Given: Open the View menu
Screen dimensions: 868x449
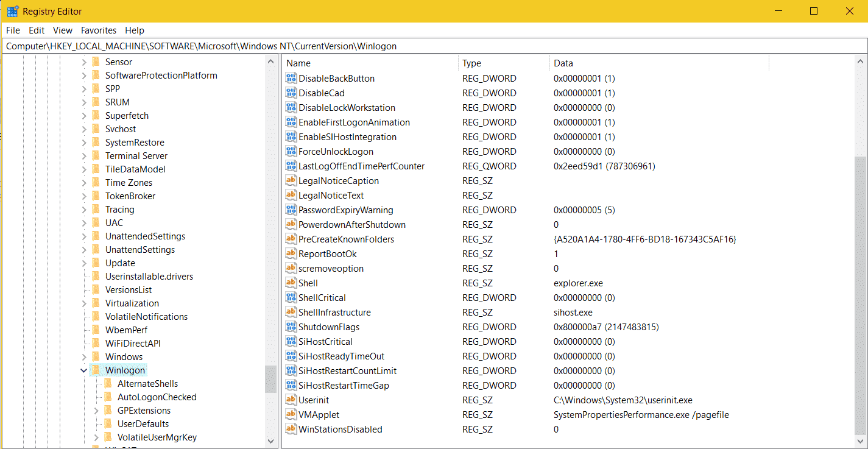Looking at the screenshot, I should point(63,30).
